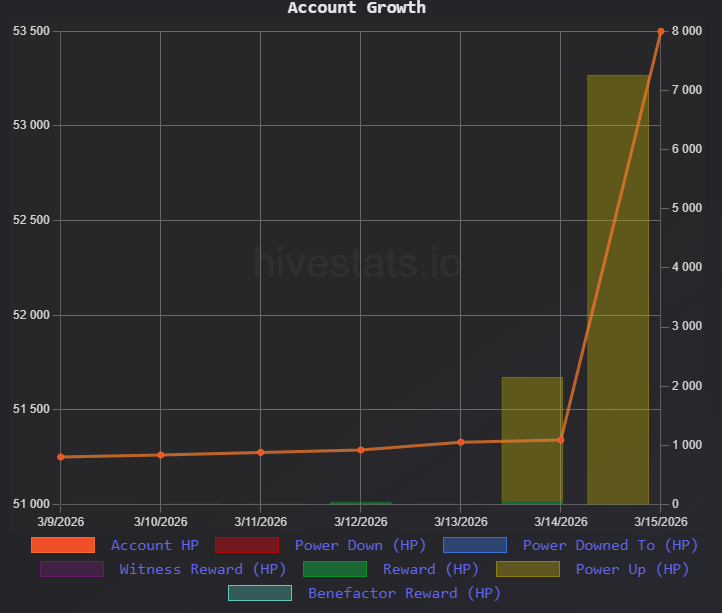Click the blue Power Downed To legend swatch
Image resolution: width=722 pixels, height=613 pixels.
475,545
